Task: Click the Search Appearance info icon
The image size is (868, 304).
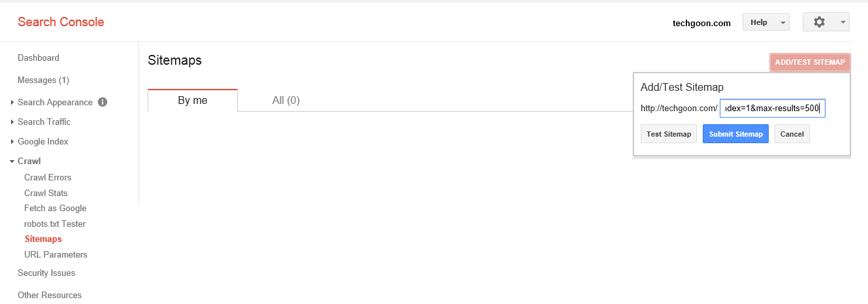Action: click(x=103, y=102)
